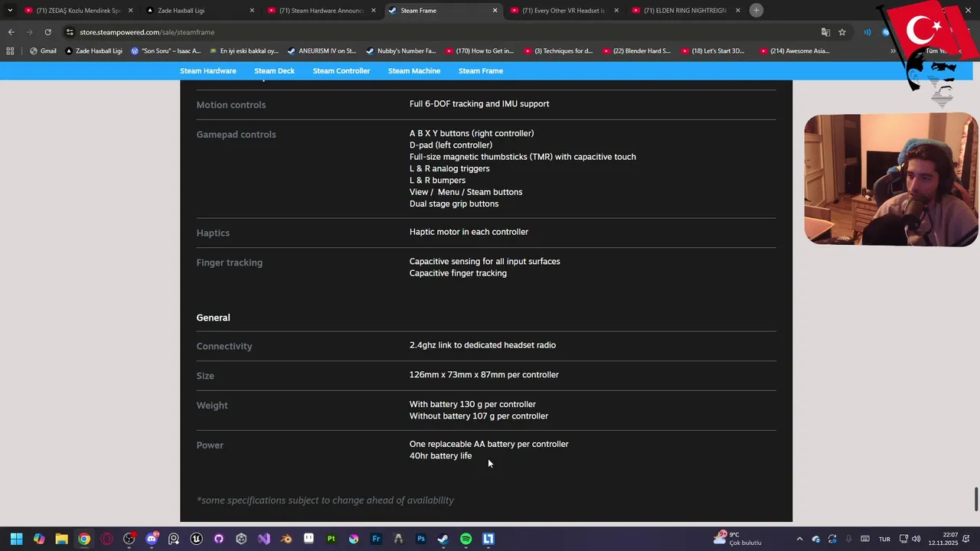This screenshot has height=551, width=980.
Task: Show hidden system tray icons
Action: [x=799, y=539]
